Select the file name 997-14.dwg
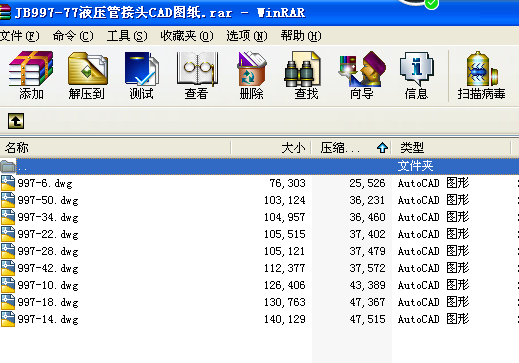Screen dimensions: 519x363 48,319
